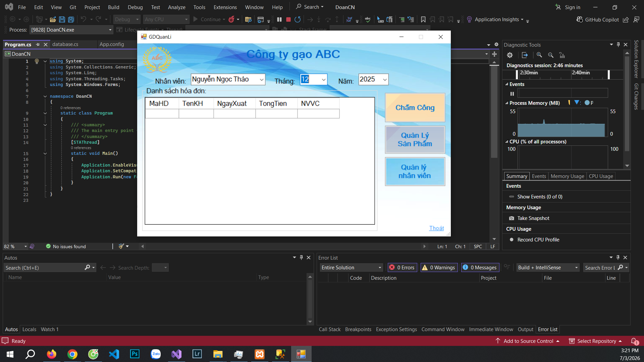Image resolution: width=644 pixels, height=362 pixels.
Task: Open Photoshop from the taskbar
Action: [135, 354]
